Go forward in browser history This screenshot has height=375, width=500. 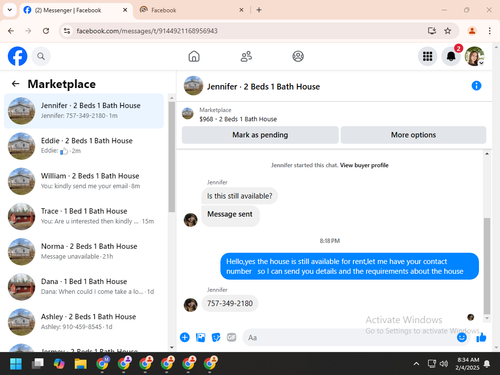28,31
